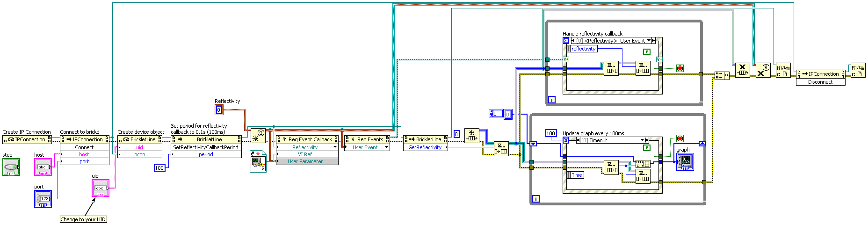Select the GetReflectivity property row
Viewport: 868px width, 225px height.
pos(425,147)
